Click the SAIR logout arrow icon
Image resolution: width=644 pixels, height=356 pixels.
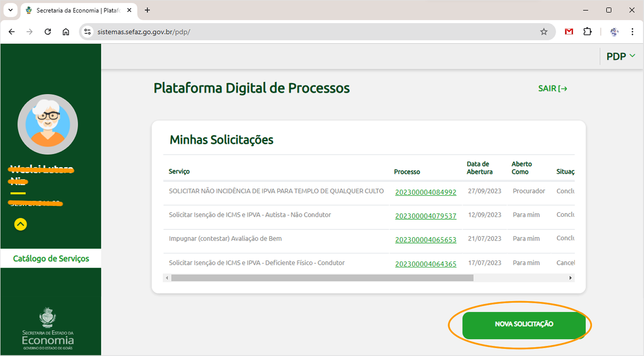point(563,88)
